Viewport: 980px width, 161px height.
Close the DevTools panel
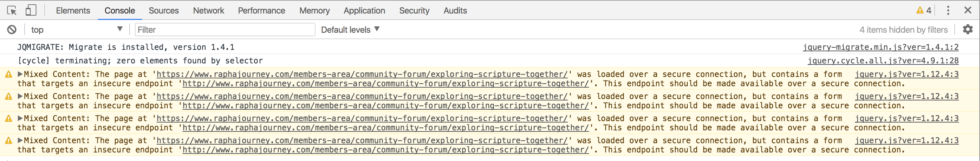tap(968, 10)
